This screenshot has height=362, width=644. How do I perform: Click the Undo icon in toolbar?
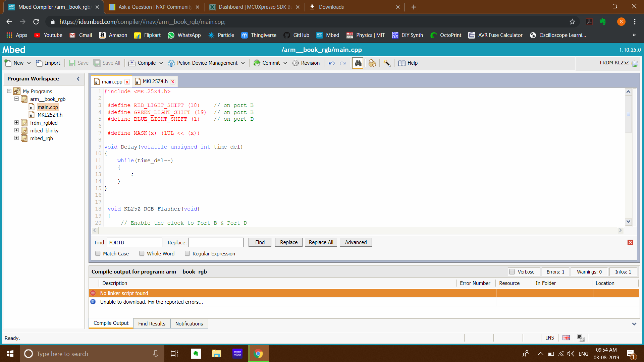[331, 63]
